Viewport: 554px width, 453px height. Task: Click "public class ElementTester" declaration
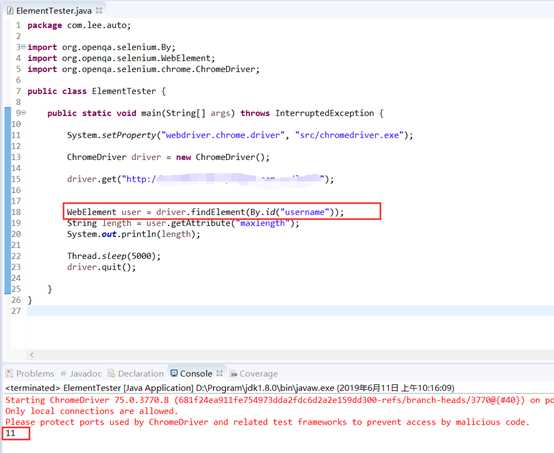click(96, 91)
